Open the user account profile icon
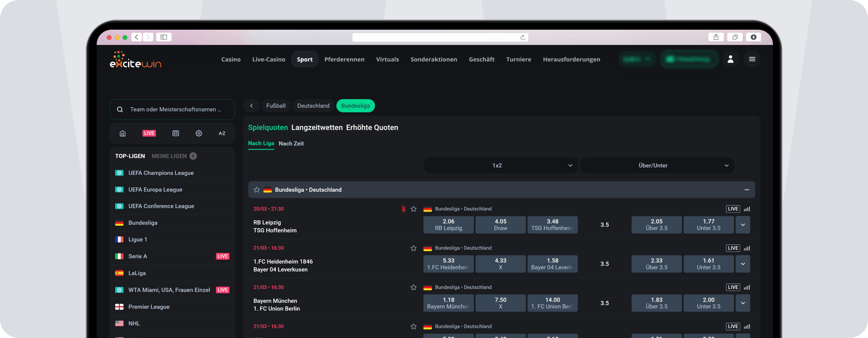 [x=731, y=59]
